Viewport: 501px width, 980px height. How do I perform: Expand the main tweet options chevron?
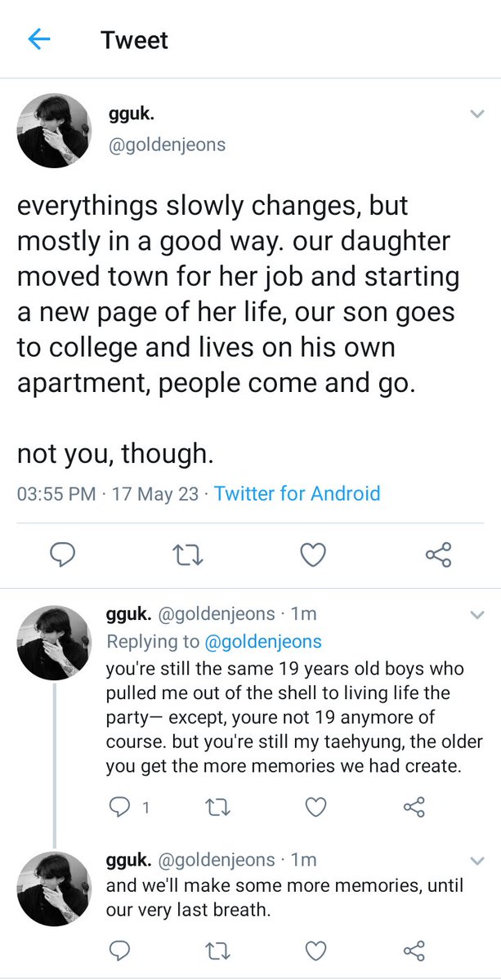pyautogui.click(x=477, y=114)
